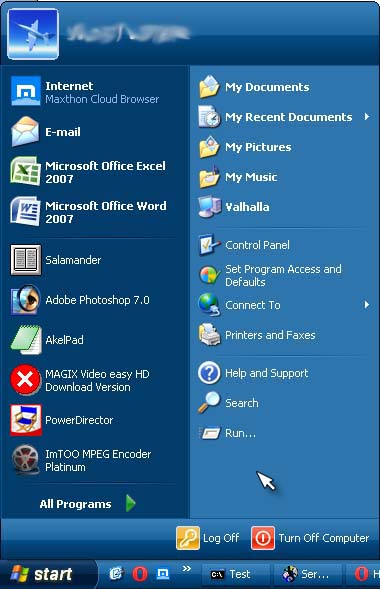Click the Run dialog icon
380x589 pixels.
coord(209,433)
